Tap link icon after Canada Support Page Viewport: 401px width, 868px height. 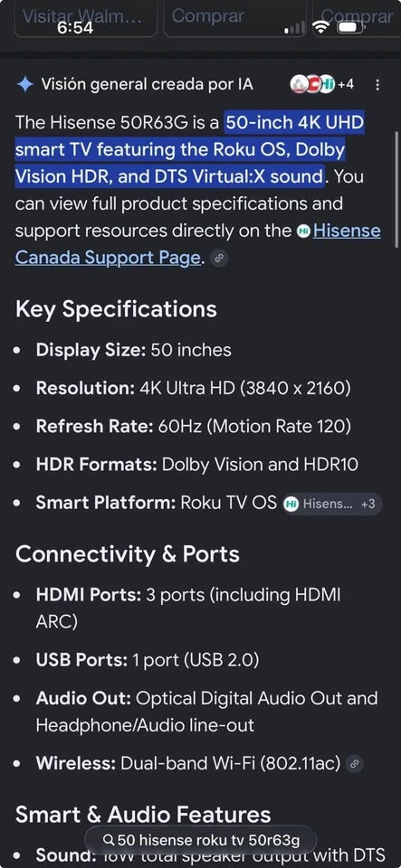point(220,258)
